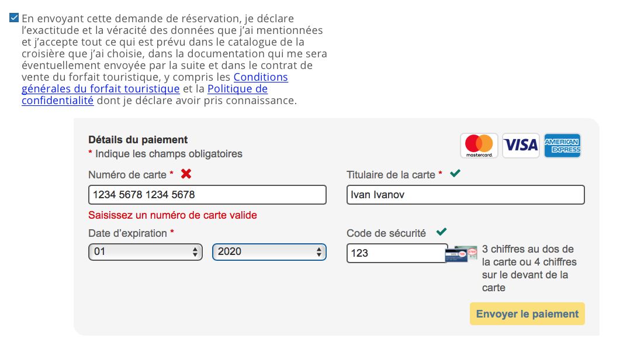The image size is (644, 345).
Task: Click the Numéro de carte input field
Action: tap(207, 195)
